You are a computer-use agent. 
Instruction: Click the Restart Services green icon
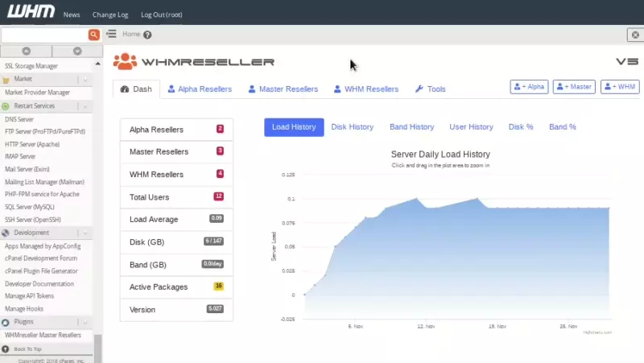pos(6,106)
